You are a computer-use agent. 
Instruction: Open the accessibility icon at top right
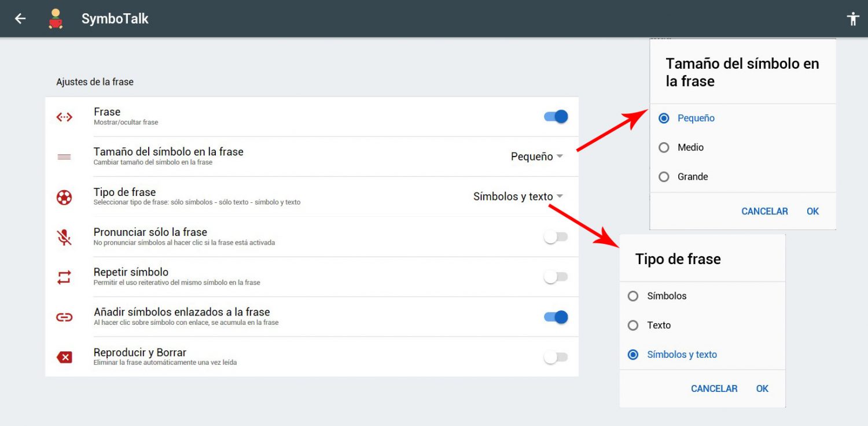click(852, 18)
